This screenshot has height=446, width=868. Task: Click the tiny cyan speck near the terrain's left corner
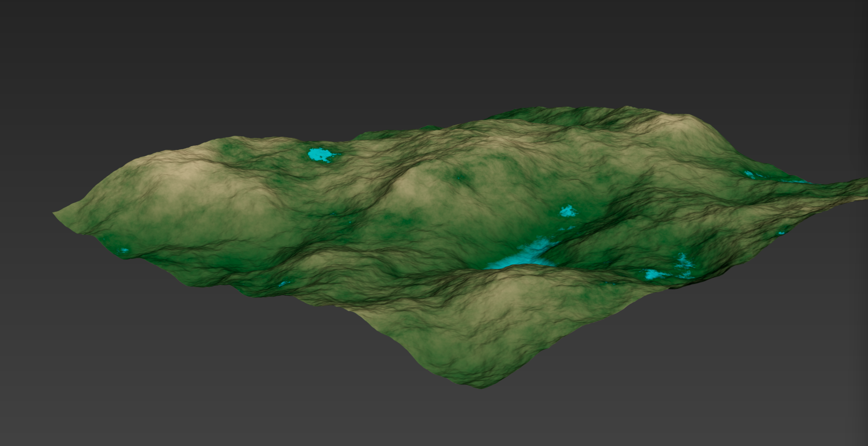[124, 251]
